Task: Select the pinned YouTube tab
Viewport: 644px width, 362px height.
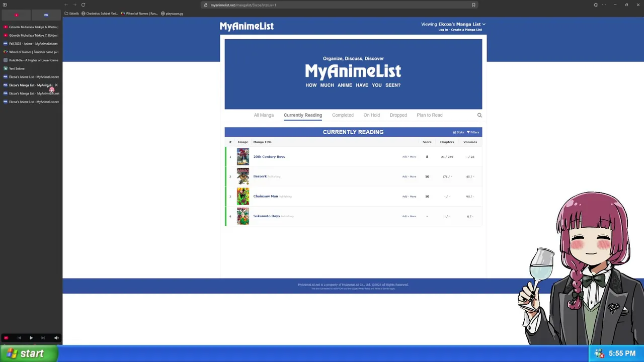Action: (x=16, y=15)
